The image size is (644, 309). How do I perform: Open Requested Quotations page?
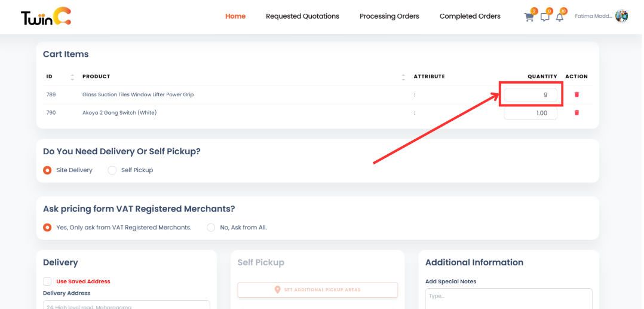(302, 17)
